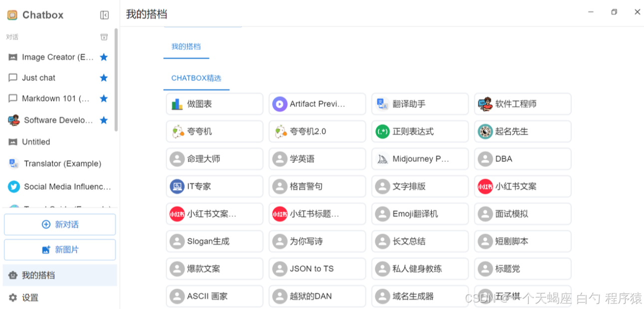Click the archive icon next to 对话

[x=104, y=37]
